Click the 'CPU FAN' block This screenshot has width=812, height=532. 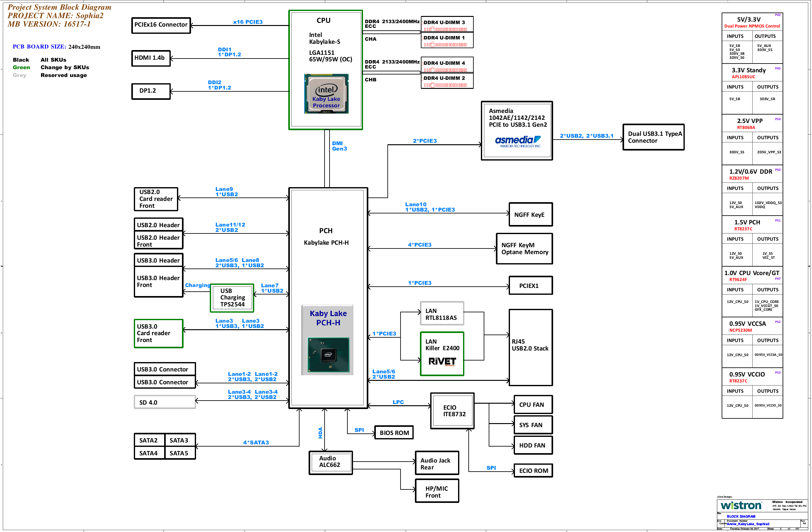pyautogui.click(x=533, y=405)
